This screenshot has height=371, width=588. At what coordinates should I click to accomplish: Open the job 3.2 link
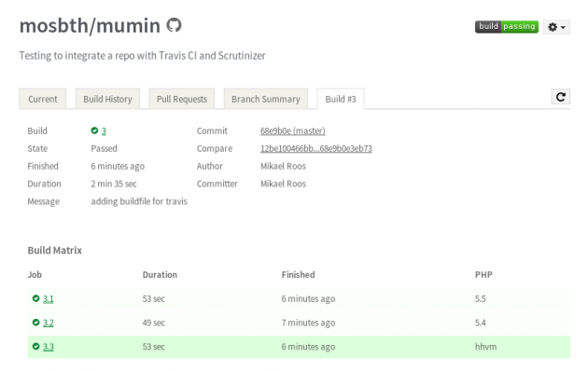[49, 323]
